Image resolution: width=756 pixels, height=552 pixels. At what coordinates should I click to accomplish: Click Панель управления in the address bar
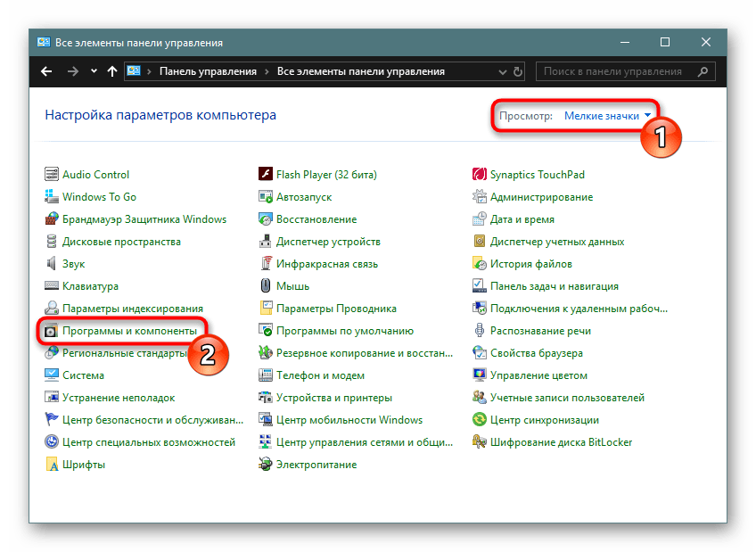(208, 71)
